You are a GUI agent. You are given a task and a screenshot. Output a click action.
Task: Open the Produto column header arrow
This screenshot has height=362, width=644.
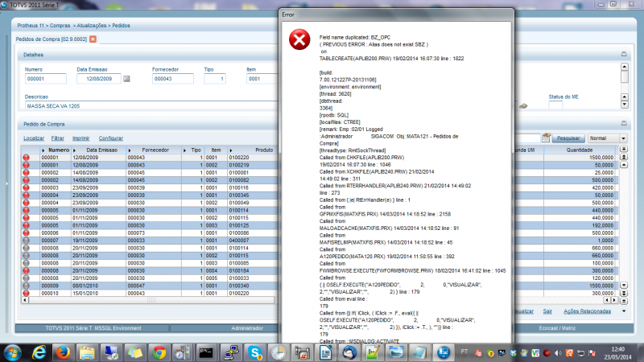pos(231,150)
